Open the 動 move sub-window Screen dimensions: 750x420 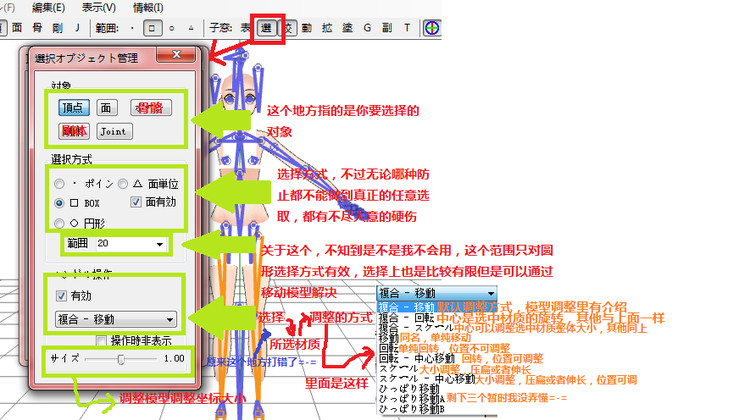(x=307, y=28)
